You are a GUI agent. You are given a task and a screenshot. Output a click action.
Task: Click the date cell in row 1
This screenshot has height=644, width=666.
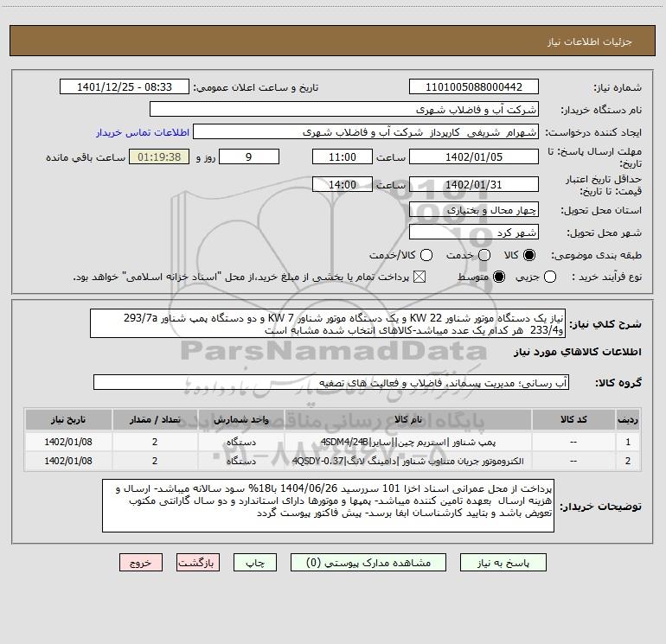[x=68, y=442]
